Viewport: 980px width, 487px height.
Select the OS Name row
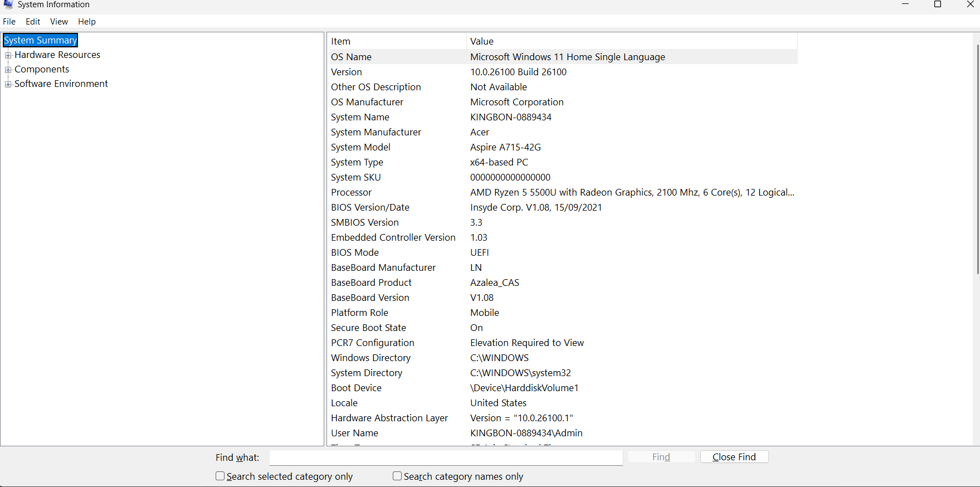pos(563,57)
